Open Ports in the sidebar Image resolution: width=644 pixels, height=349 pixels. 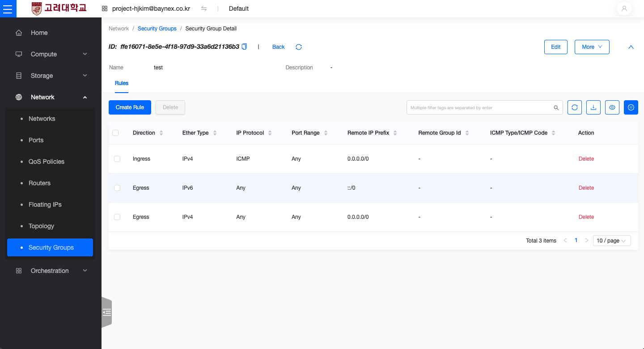(50, 140)
